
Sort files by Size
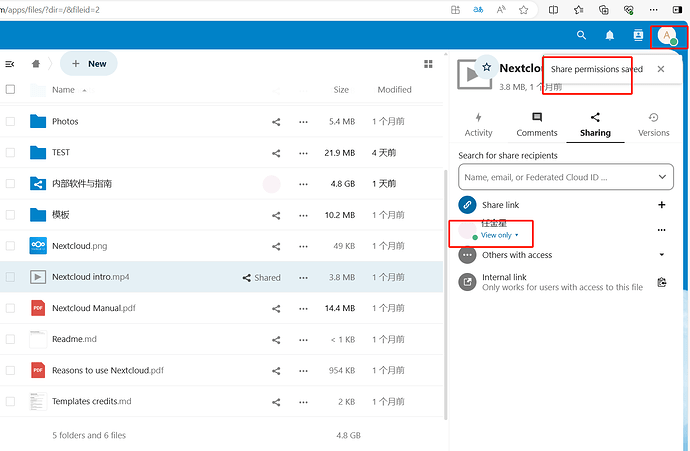click(x=341, y=90)
